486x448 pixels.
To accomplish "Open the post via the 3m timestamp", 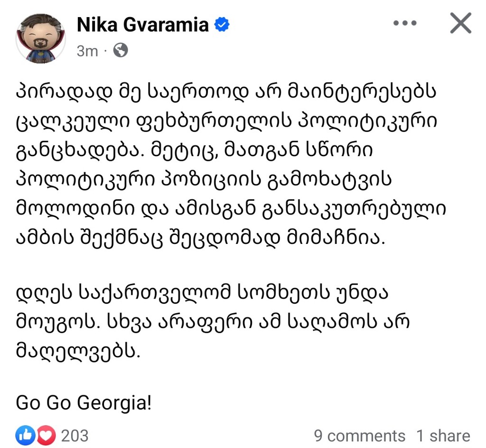I will [x=87, y=51].
